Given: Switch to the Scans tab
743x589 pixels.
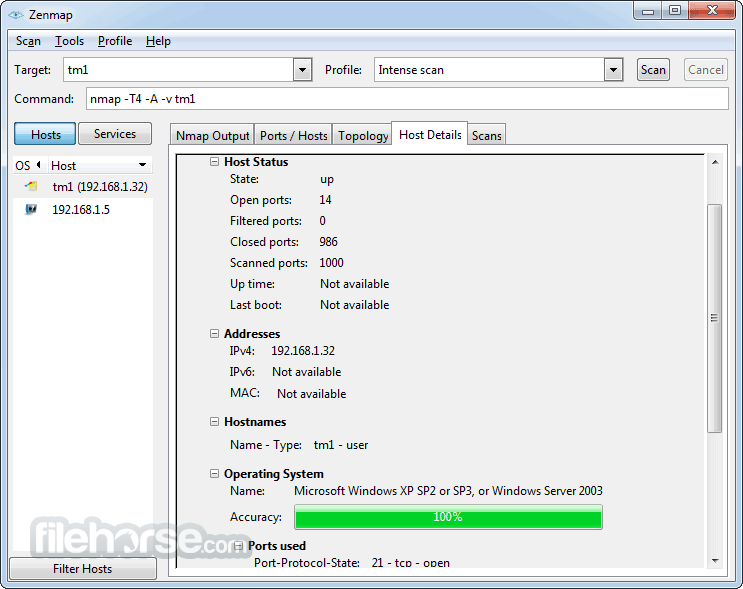Looking at the screenshot, I should [486, 136].
